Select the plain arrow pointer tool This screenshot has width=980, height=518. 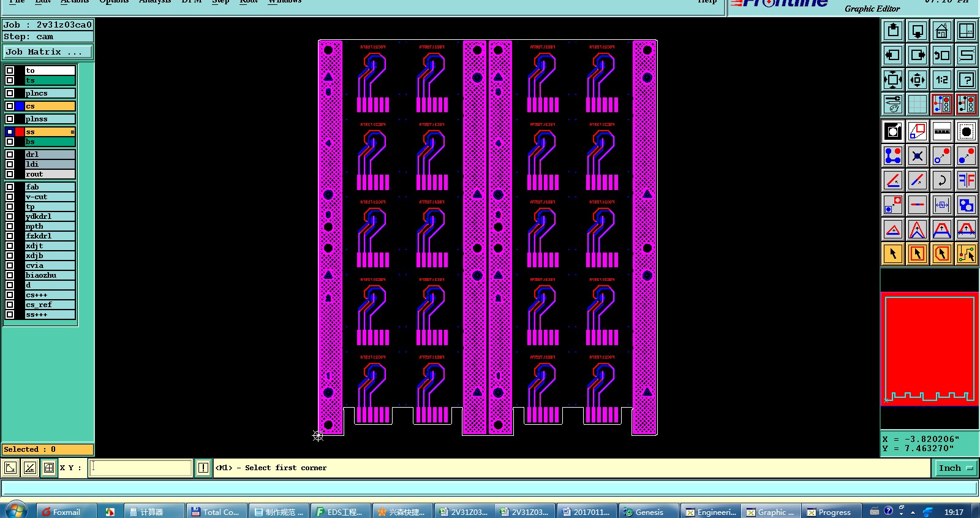893,254
